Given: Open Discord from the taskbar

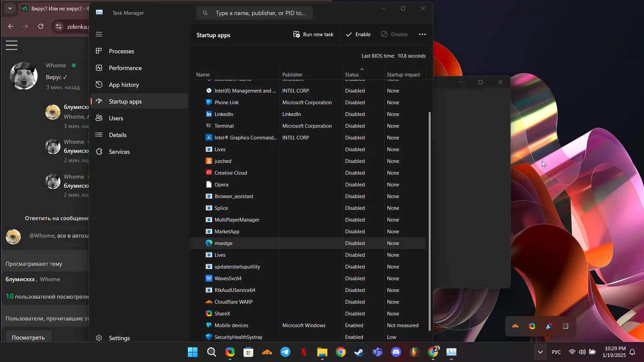Looking at the screenshot, I should click(396, 352).
